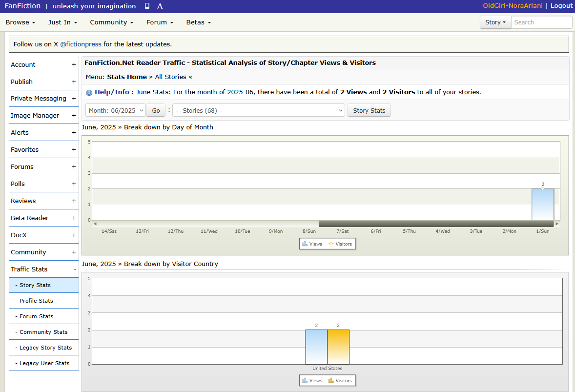Click the All Stories menu link
The image size is (575, 392).
(x=170, y=77)
